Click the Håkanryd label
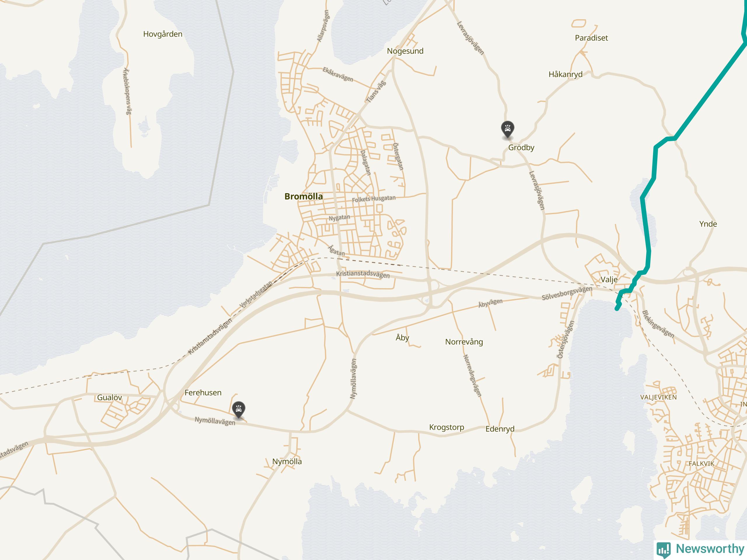The height and width of the screenshot is (560, 747). coord(565,74)
